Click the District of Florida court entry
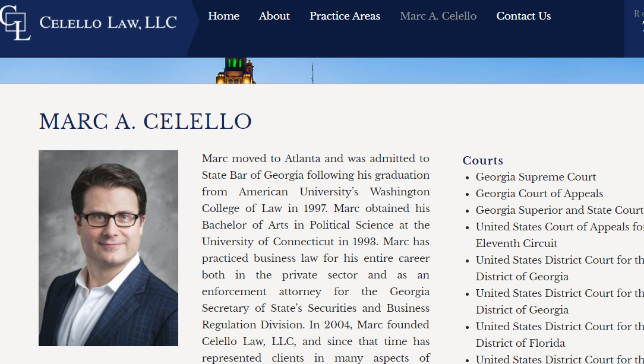This screenshot has width=644, height=364. point(520,343)
